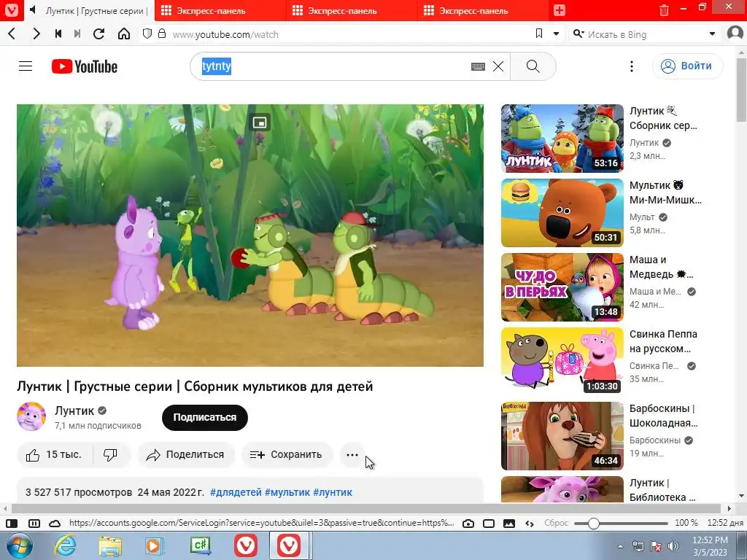Open page actions code brackets icon
This screenshot has width=747, height=560.
[530, 523]
